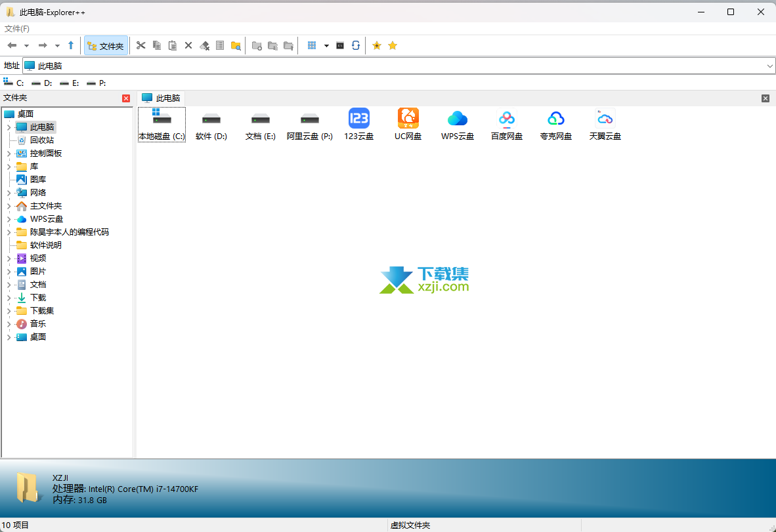
Task: Open the views dropdown arrow
Action: (326, 45)
